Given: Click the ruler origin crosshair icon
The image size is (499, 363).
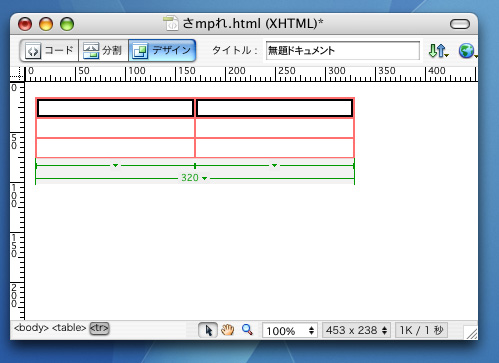Looking at the screenshot, I should point(17,74).
